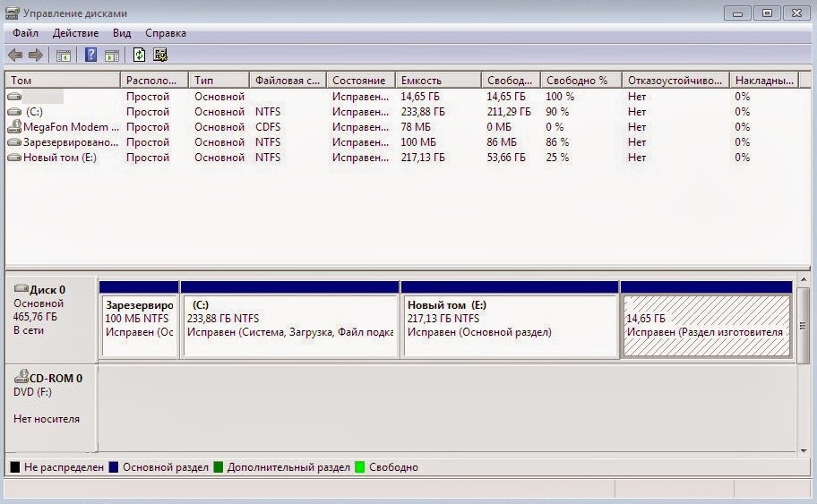Image resolution: width=817 pixels, height=504 pixels.
Task: Sort by the Емкость column header
Action: coord(438,81)
